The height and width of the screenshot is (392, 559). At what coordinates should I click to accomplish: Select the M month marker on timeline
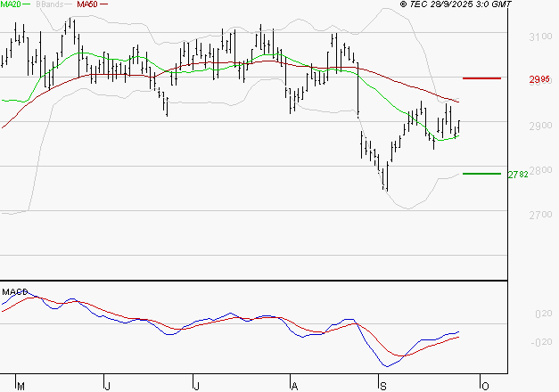[21, 386]
